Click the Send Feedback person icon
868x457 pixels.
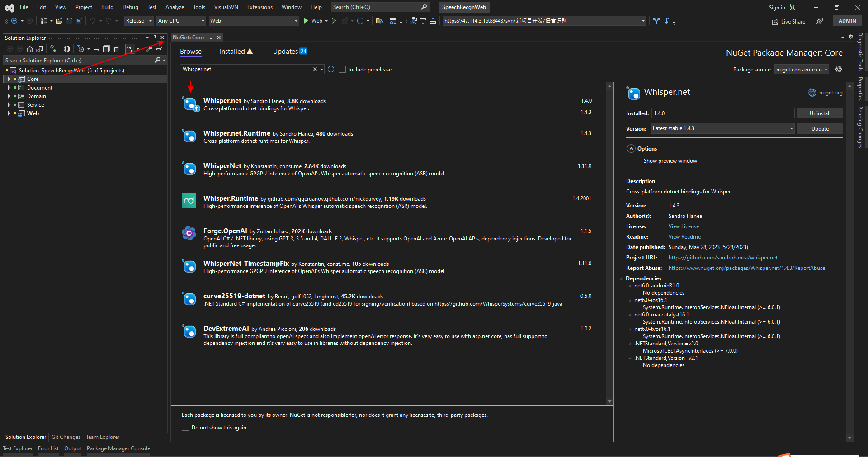tap(820, 21)
